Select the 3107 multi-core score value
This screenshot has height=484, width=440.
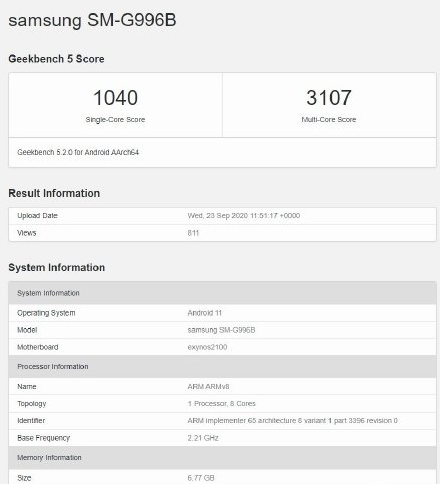(x=329, y=98)
